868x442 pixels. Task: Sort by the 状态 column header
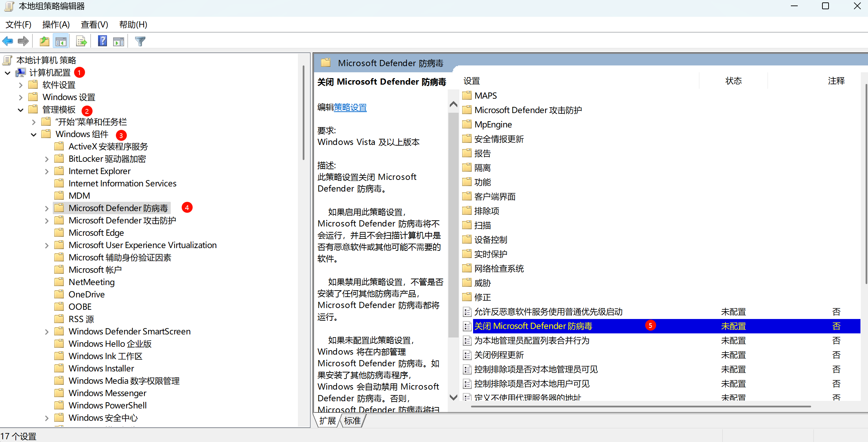[733, 81]
